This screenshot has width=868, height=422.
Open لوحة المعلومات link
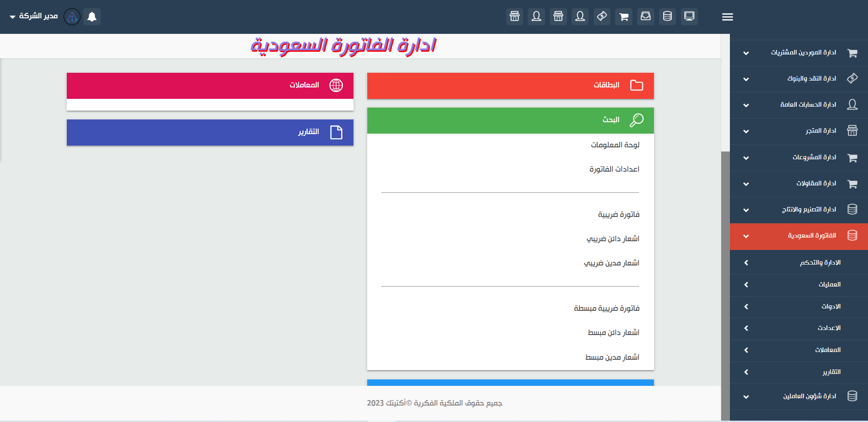point(615,145)
